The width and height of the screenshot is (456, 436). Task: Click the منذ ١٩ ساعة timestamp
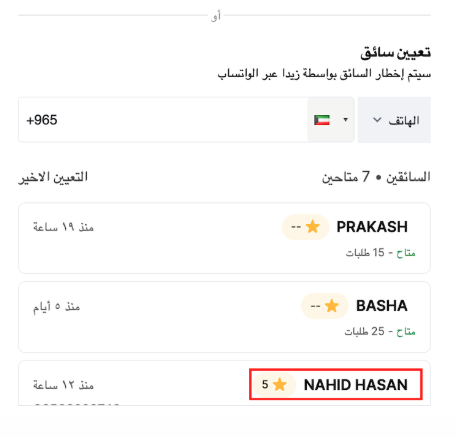pos(63,227)
